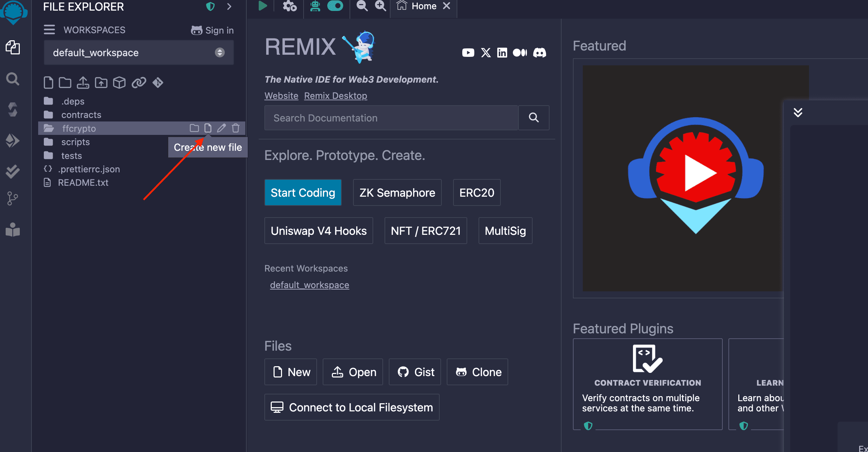The width and height of the screenshot is (868, 452).
Task: Click the Gist import button
Action: [415, 372]
